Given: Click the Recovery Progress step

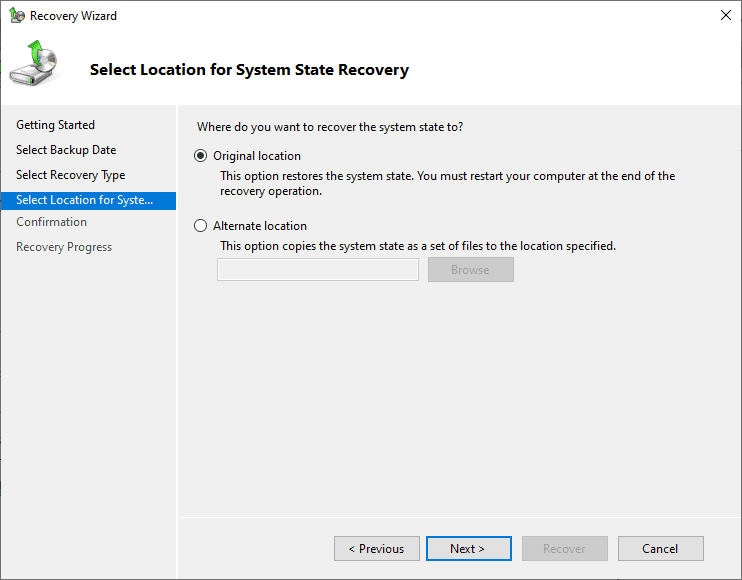Looking at the screenshot, I should 64,247.
